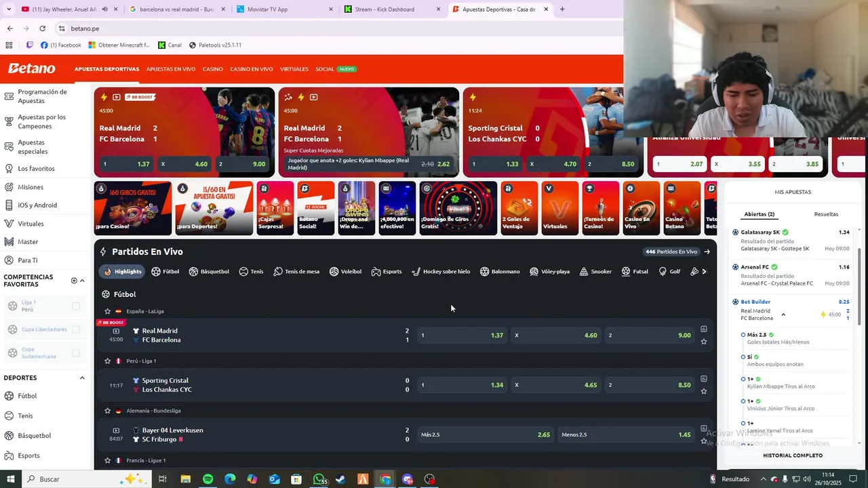868x488 pixels.
Task: Show hidden system tray icons
Action: click(x=763, y=479)
